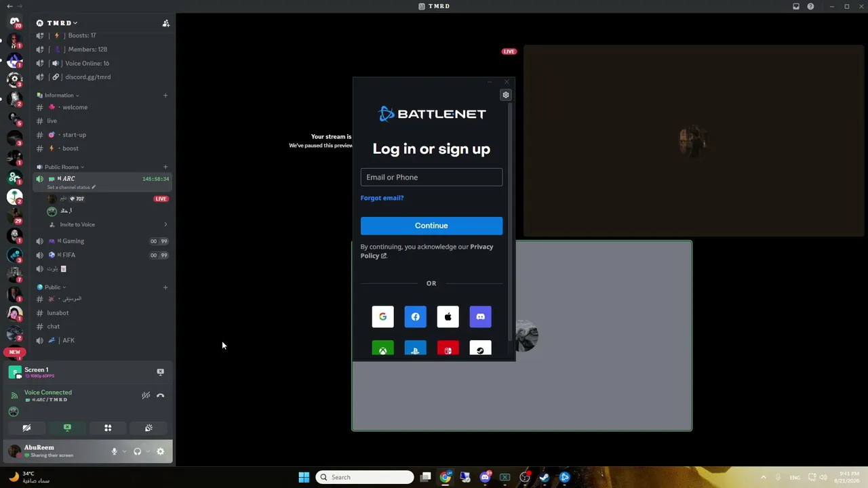Click Invite to Voice row
Viewport: 868px width, 488px height.
pyautogui.click(x=107, y=224)
